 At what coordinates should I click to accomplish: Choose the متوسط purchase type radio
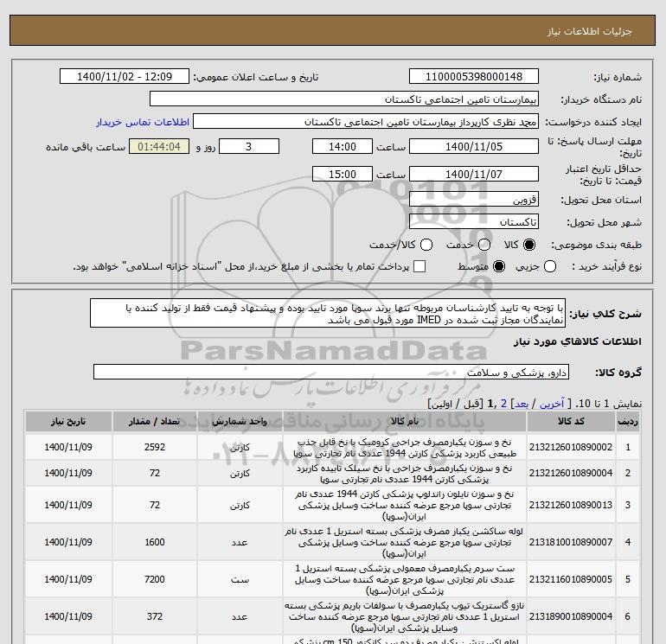[499, 266]
